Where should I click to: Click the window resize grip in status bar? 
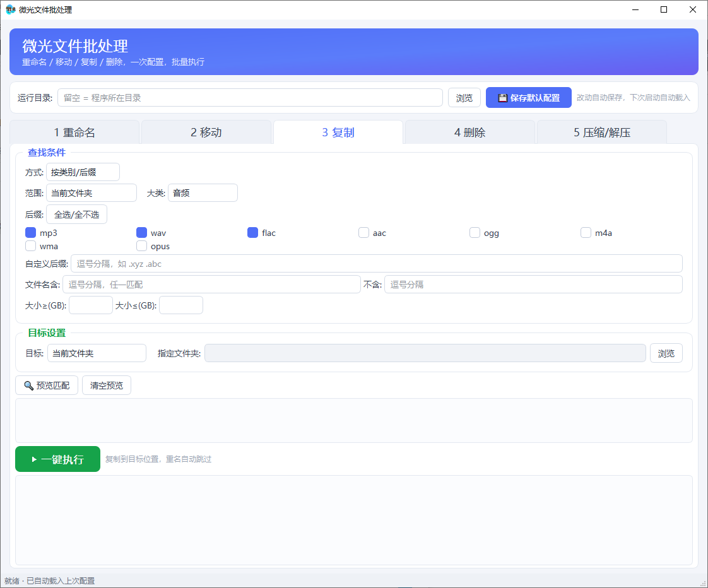point(703,583)
